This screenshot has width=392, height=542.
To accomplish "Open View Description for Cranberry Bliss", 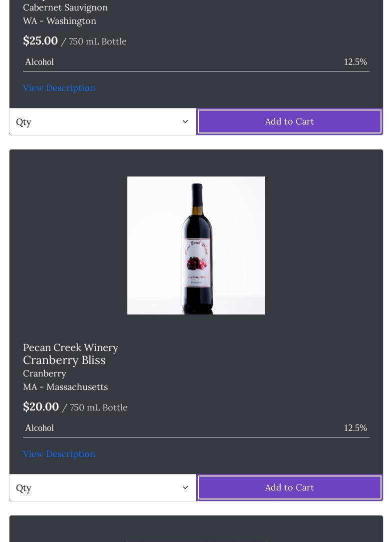I will tap(59, 454).
